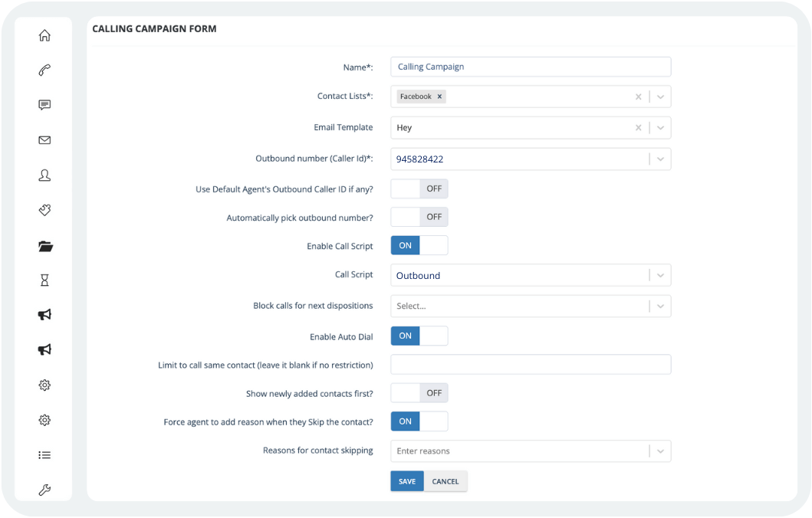Image resolution: width=812 pixels, height=518 pixels.
Task: Open the phone calls sidebar icon
Action: click(x=44, y=70)
